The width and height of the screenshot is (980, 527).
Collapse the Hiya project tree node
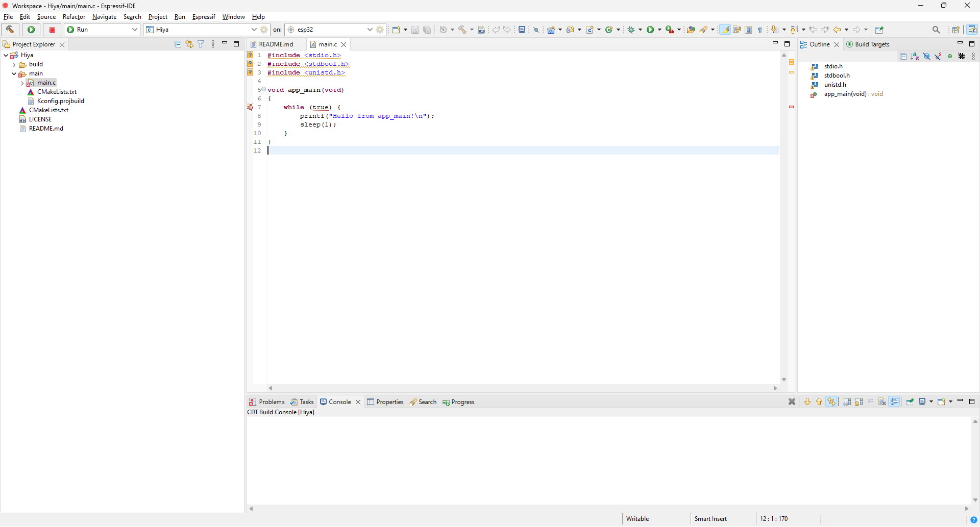coord(6,55)
